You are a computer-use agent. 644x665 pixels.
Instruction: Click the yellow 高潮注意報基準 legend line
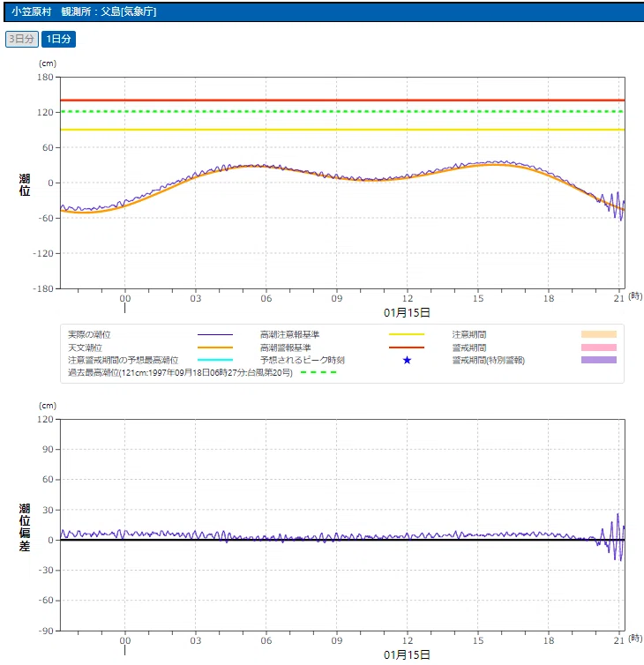[407, 334]
